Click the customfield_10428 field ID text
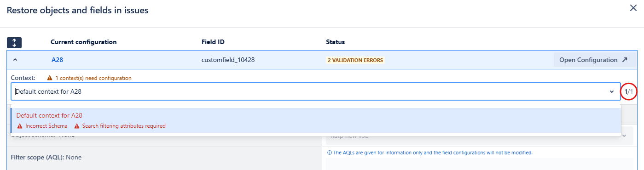The image size is (644, 170). (228, 60)
